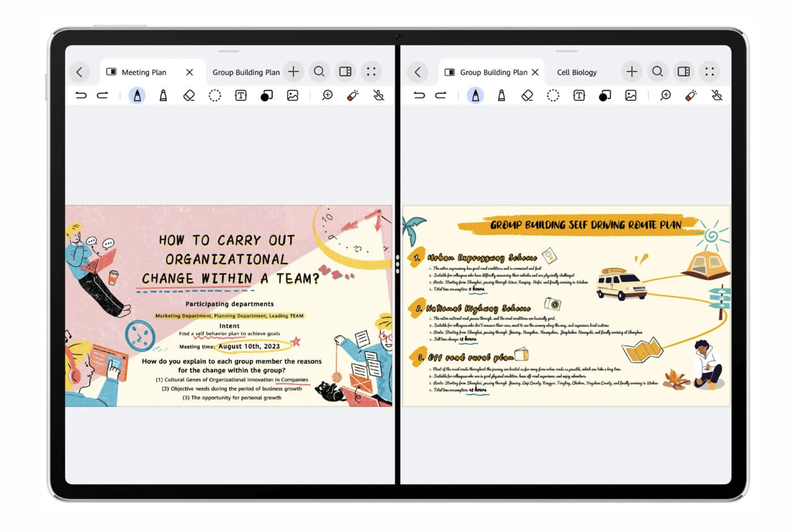Click the zoom magnifier tool in the left pane
The image size is (796, 532).
click(327, 96)
